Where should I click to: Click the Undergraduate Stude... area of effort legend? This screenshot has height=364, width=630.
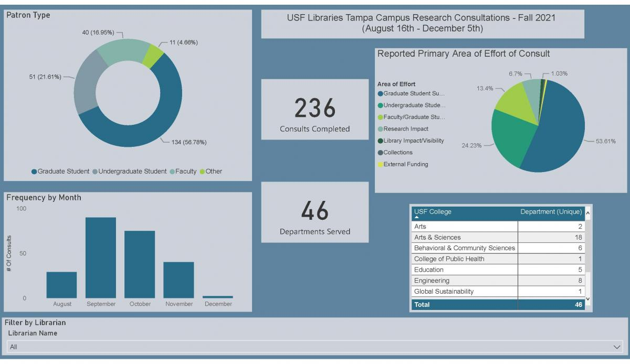click(411, 105)
